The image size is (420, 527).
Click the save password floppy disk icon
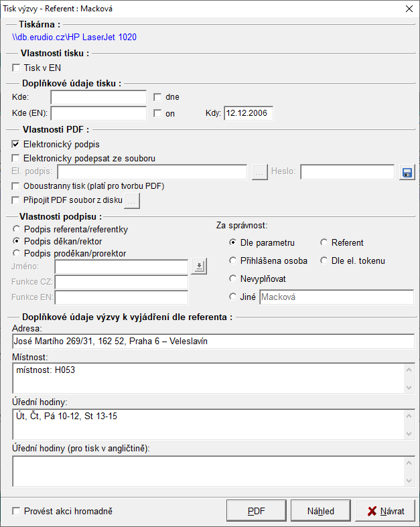click(407, 172)
